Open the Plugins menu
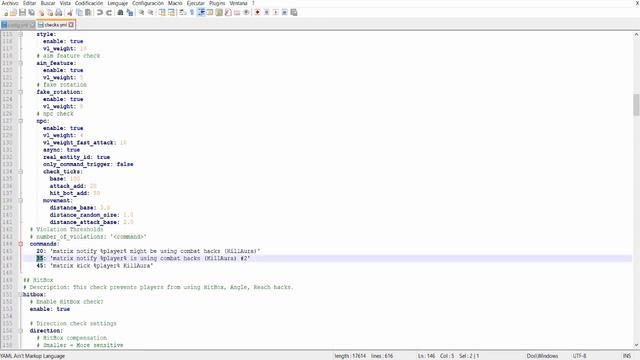This screenshot has height=360, width=640. 217,3
